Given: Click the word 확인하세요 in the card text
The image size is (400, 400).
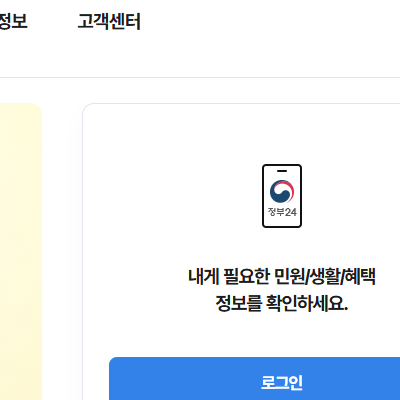Looking at the screenshot, I should pos(307,303).
